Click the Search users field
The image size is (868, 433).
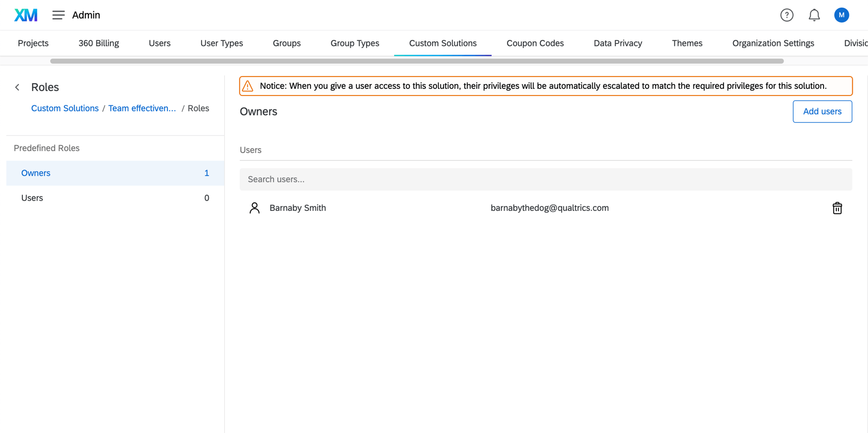click(545, 179)
